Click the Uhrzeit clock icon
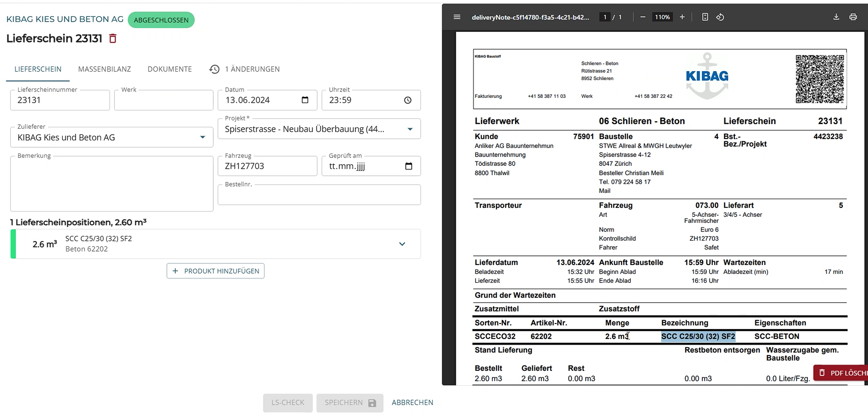 (407, 100)
